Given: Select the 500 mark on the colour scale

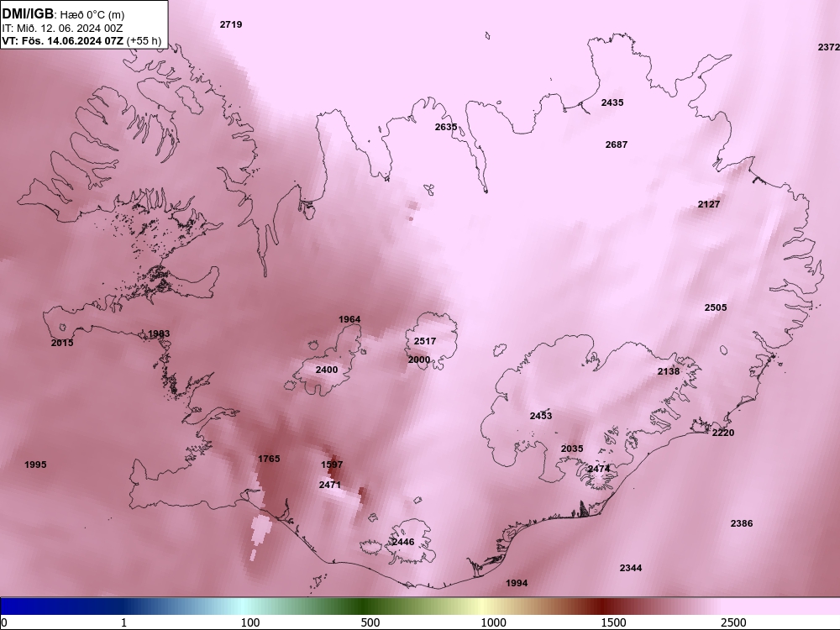Looking at the screenshot, I should click(x=370, y=622).
